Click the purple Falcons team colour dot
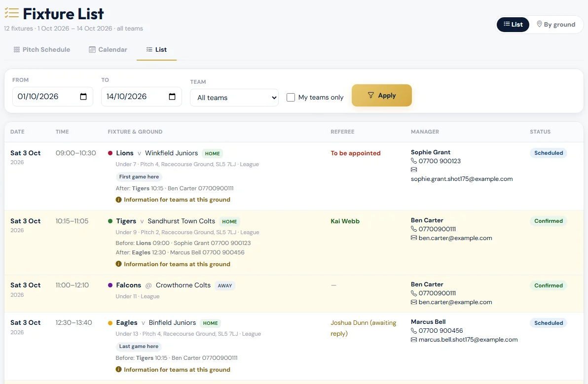The height and width of the screenshot is (384, 588). (110, 285)
